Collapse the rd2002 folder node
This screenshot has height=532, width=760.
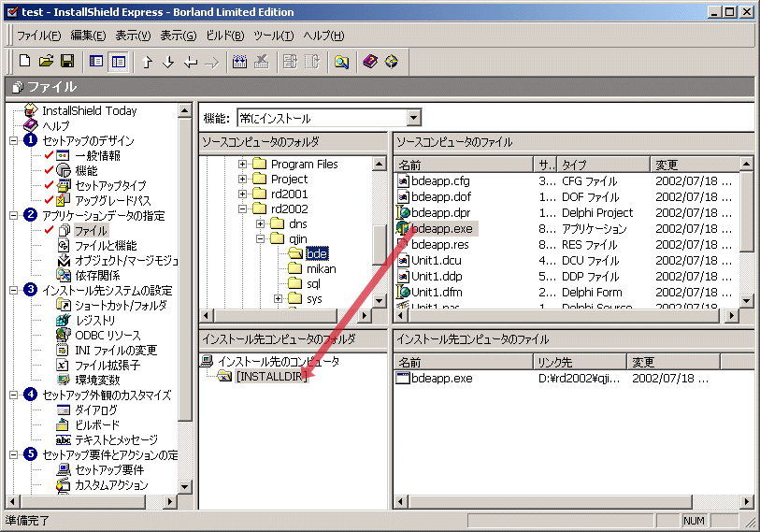click(242, 209)
